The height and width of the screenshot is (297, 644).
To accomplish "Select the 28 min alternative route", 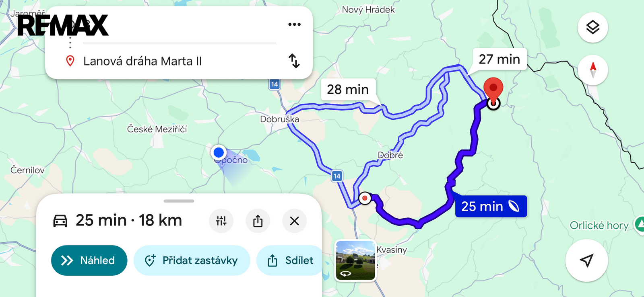I will click(348, 89).
